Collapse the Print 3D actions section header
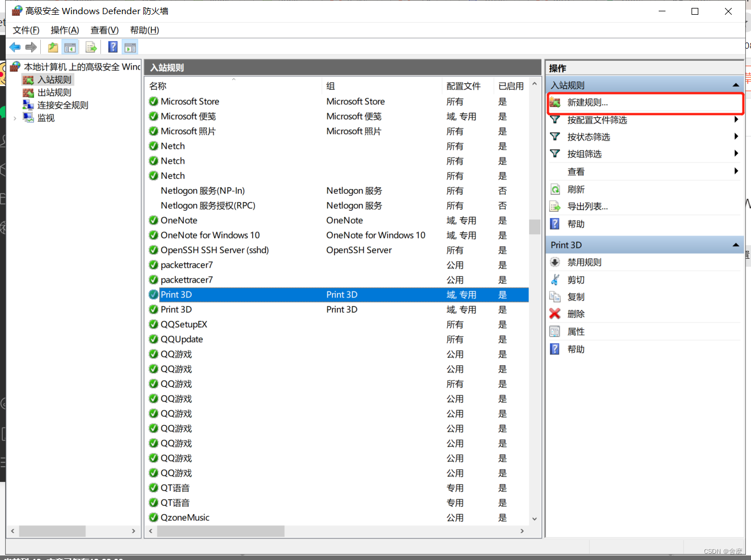The image size is (751, 560). click(x=645, y=245)
